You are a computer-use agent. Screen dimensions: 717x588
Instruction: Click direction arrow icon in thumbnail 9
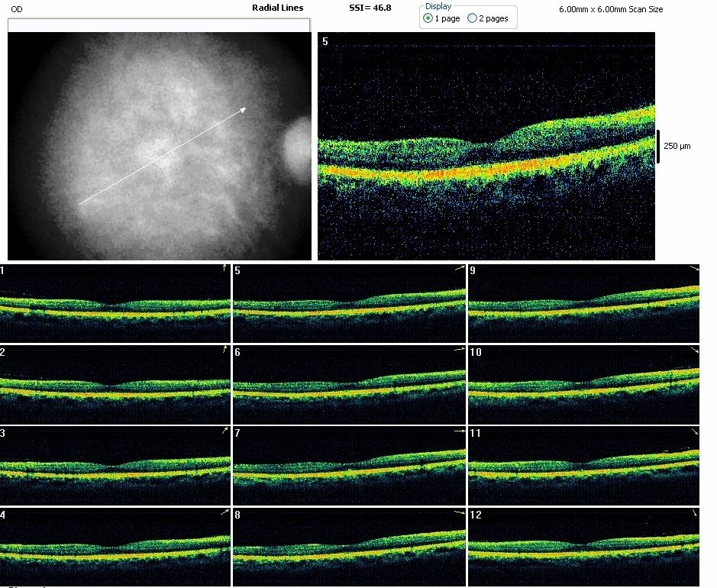(x=693, y=270)
